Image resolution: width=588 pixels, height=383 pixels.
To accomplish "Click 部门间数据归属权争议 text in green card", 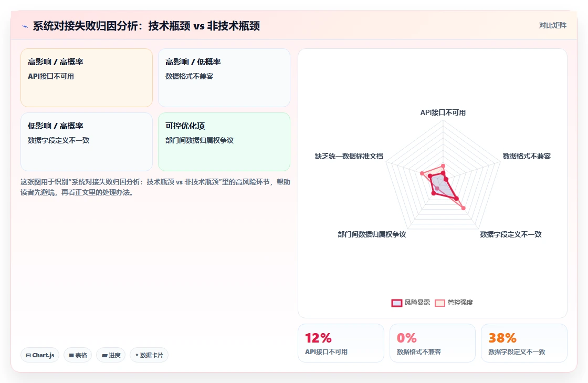I will point(199,140).
